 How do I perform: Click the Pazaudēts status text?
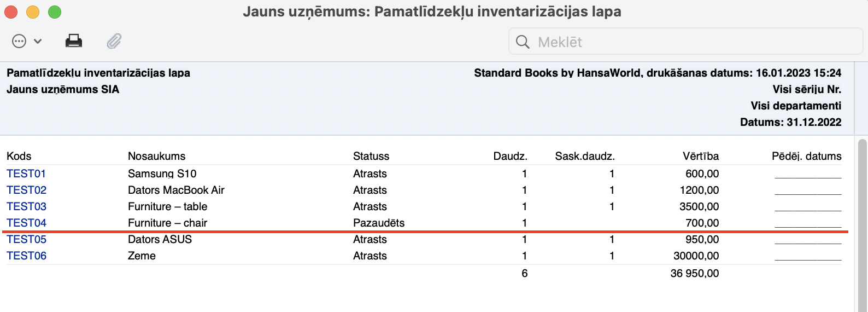(379, 223)
